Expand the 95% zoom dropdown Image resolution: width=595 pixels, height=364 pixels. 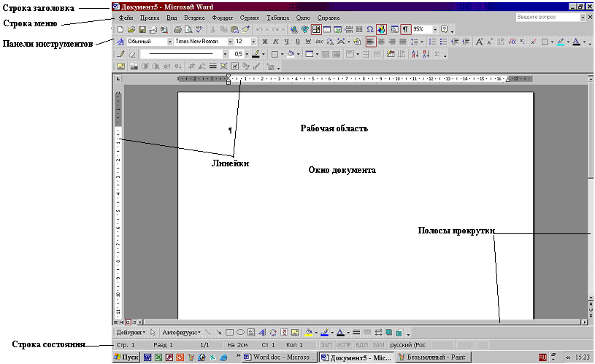pos(435,29)
